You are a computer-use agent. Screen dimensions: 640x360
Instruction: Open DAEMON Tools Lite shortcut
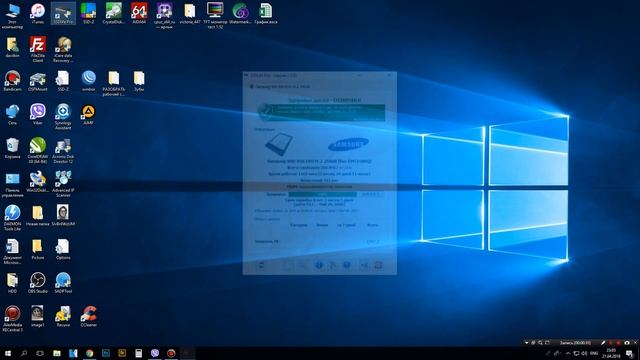coord(12,218)
